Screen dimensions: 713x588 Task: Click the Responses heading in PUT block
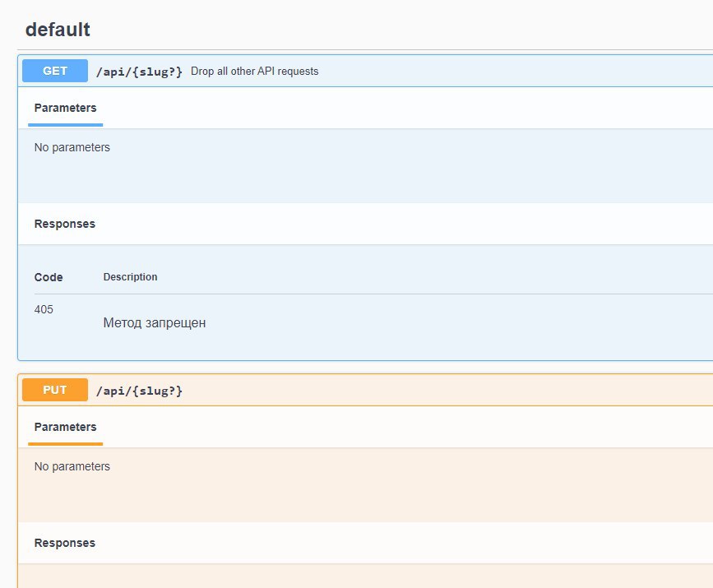tap(65, 543)
